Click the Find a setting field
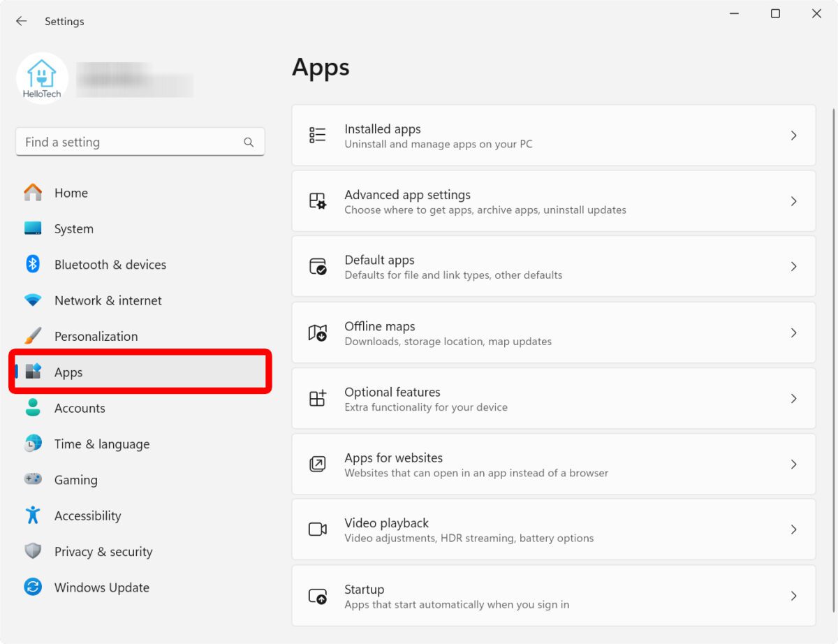The height and width of the screenshot is (644, 838). pos(129,142)
